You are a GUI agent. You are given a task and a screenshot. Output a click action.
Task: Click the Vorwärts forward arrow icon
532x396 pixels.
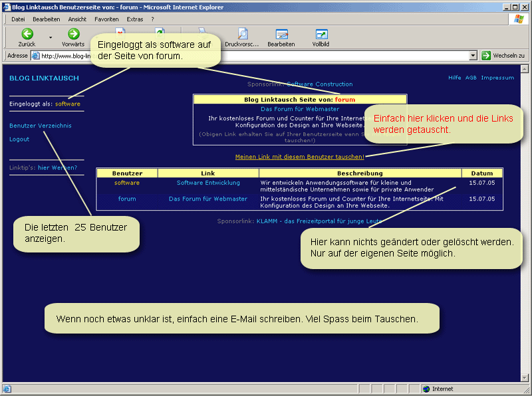tap(73, 34)
